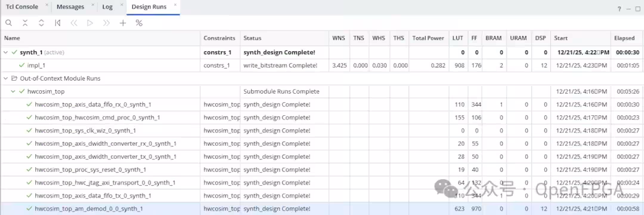
Task: Switch to the Tcl Console tab
Action: (x=22, y=7)
